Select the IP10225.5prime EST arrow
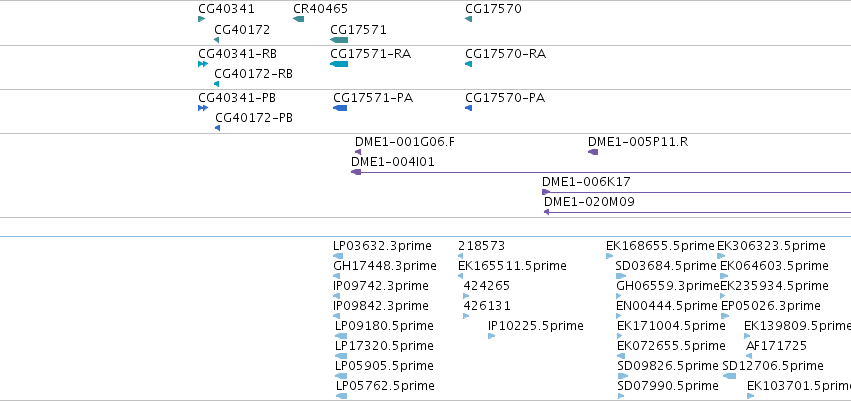 click(x=491, y=336)
